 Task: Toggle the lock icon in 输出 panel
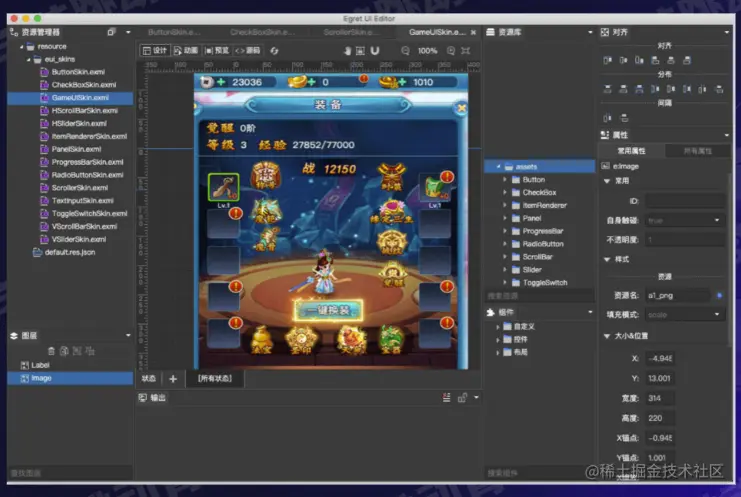(462, 398)
